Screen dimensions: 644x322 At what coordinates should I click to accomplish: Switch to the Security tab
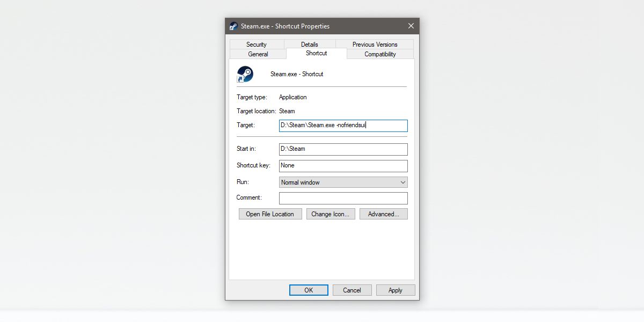pos(257,45)
